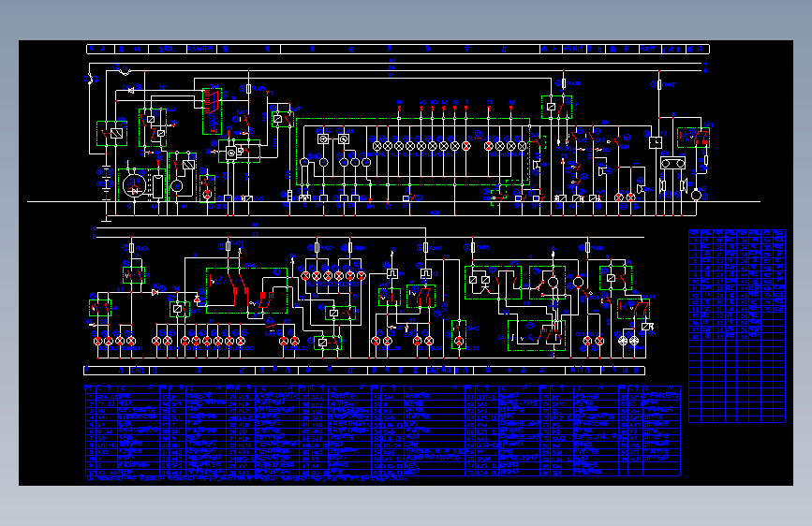Click the SA4 switch block

click(x=693, y=138)
